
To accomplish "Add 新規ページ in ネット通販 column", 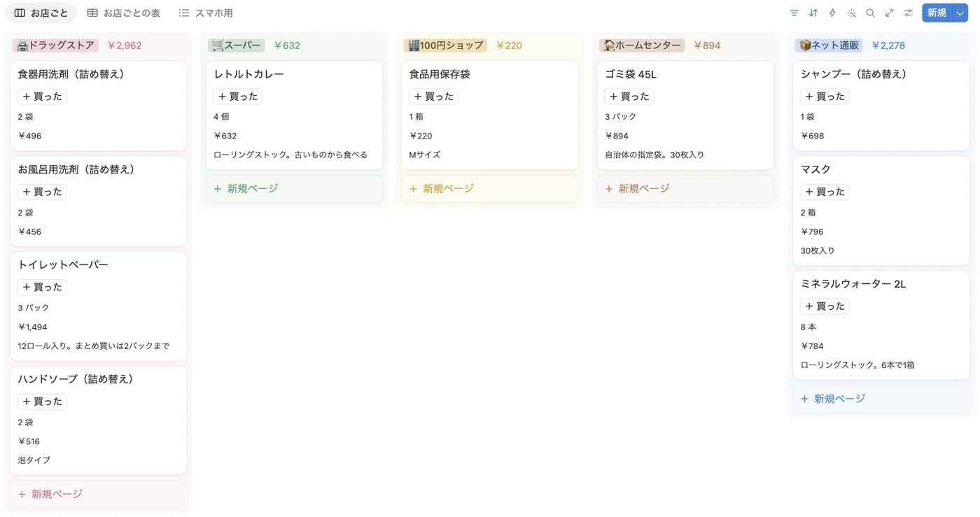I will click(881, 399).
